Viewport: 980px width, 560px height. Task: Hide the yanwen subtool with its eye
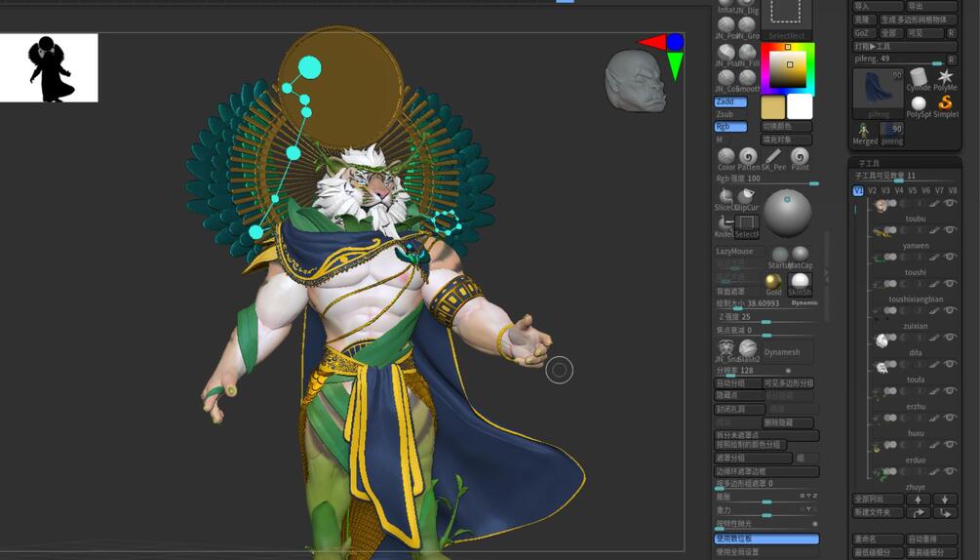coord(951,230)
